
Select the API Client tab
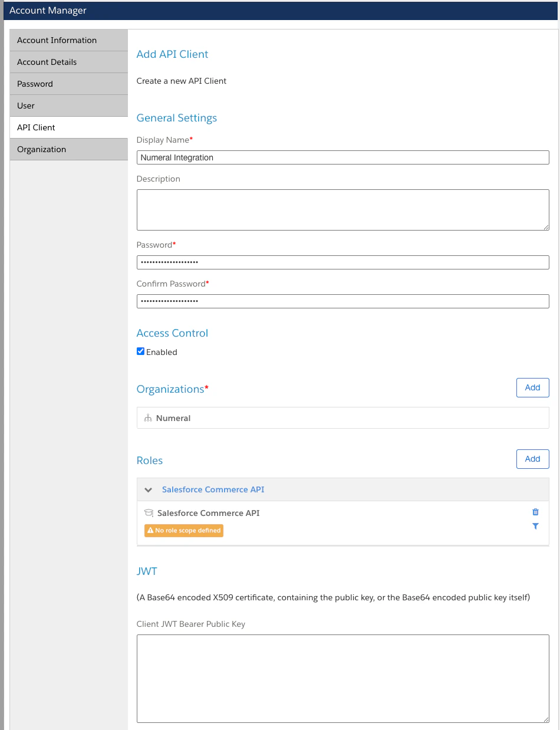pos(69,127)
